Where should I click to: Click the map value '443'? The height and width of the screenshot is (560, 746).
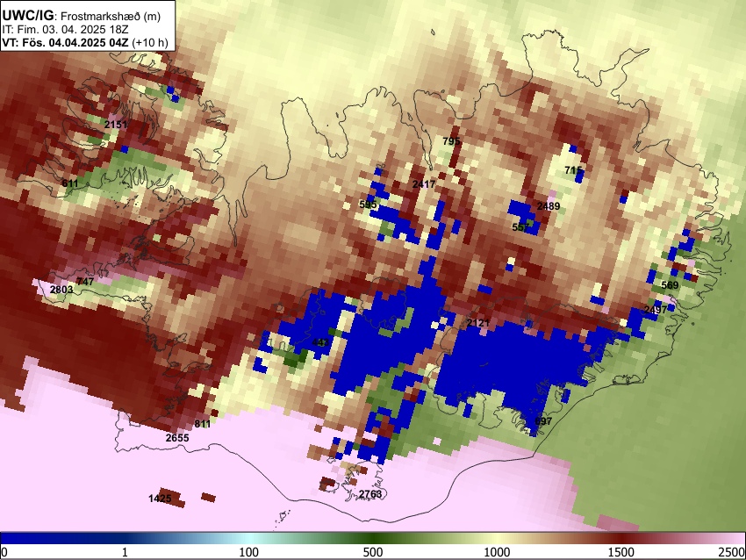point(320,342)
